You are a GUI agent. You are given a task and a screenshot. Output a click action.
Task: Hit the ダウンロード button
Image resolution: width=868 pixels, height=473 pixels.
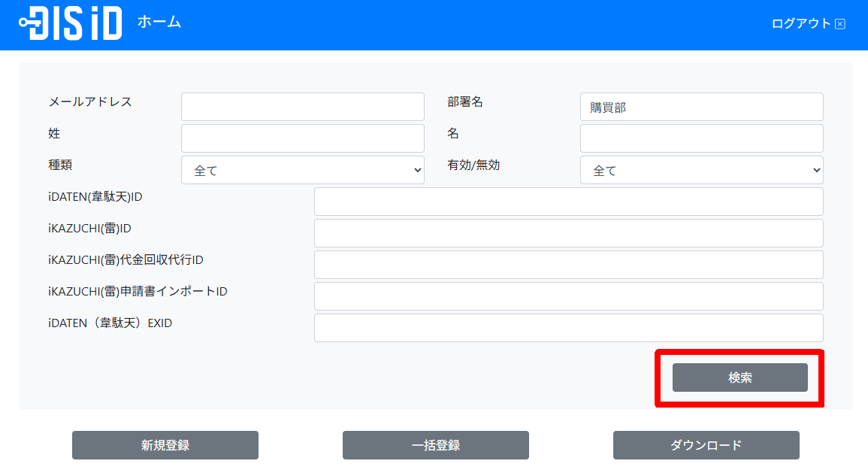(x=706, y=445)
